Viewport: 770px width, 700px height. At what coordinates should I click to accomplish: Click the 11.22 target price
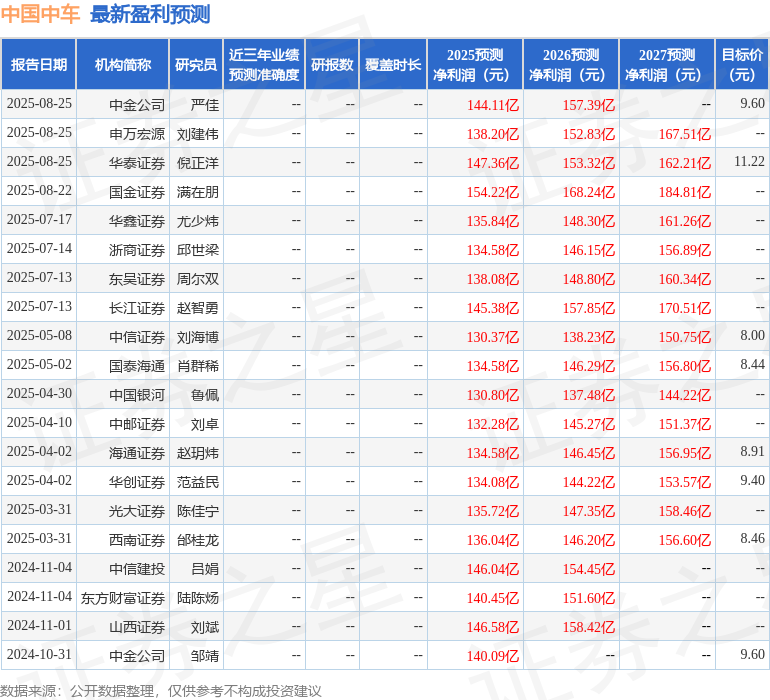[749, 162]
